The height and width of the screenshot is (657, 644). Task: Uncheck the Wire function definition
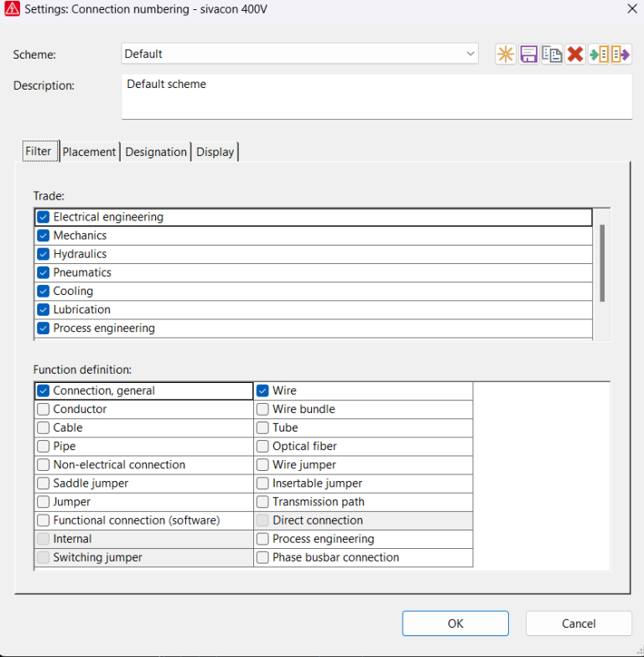pyautogui.click(x=262, y=391)
